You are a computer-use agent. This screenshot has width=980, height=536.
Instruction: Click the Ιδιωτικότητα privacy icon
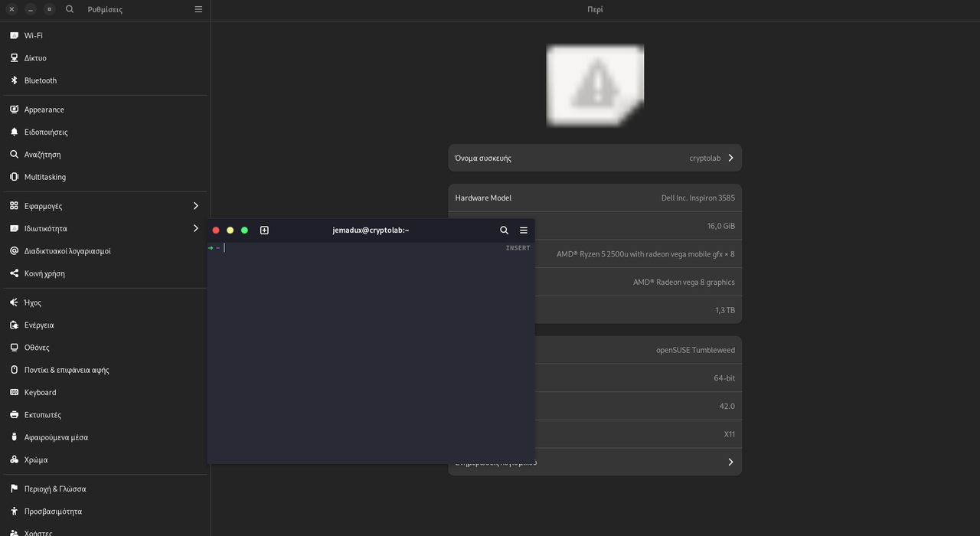pyautogui.click(x=14, y=228)
